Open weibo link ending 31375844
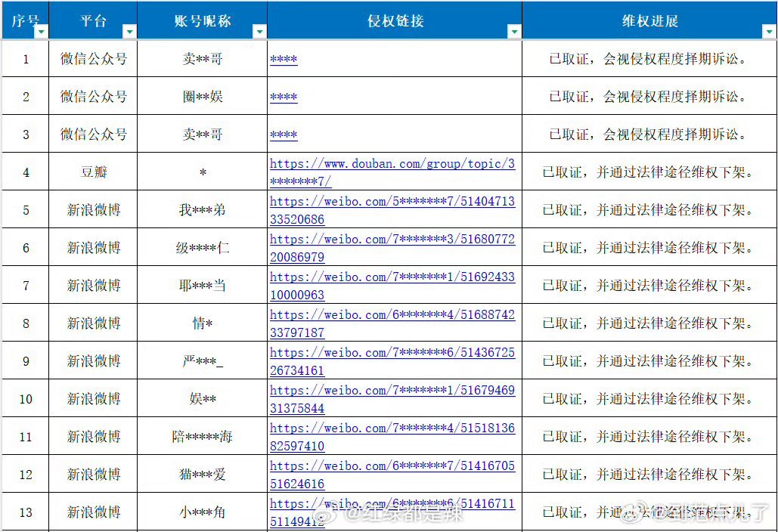778x532 pixels. 392,399
